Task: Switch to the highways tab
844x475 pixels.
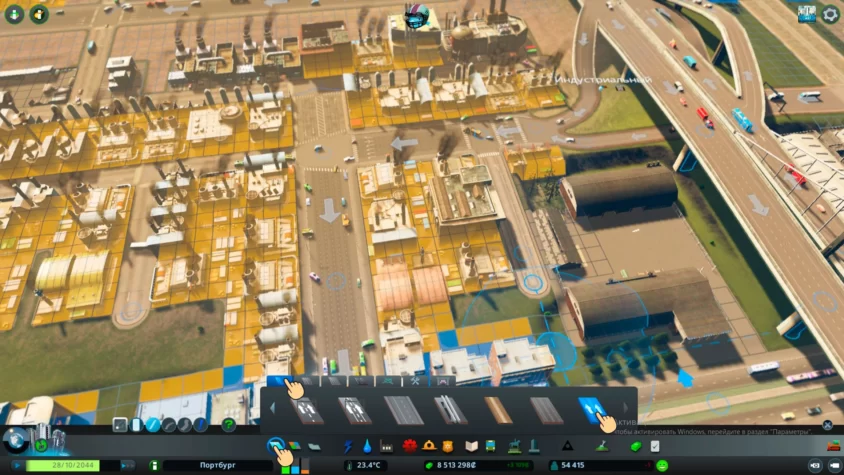Action: pyautogui.click(x=361, y=382)
